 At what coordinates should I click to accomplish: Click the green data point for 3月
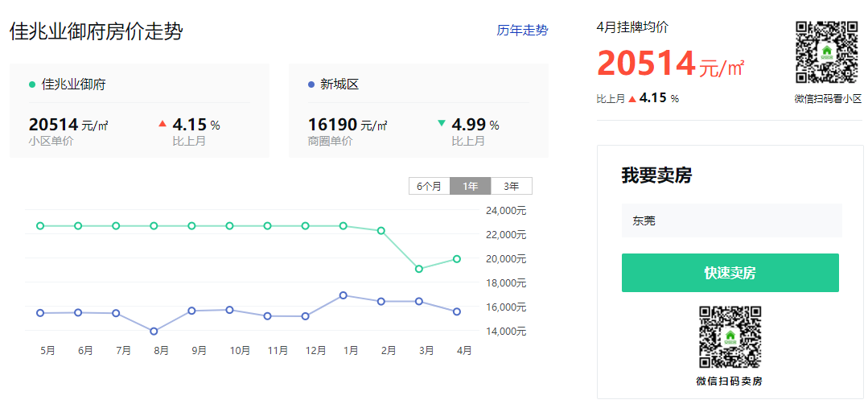pyautogui.click(x=419, y=269)
